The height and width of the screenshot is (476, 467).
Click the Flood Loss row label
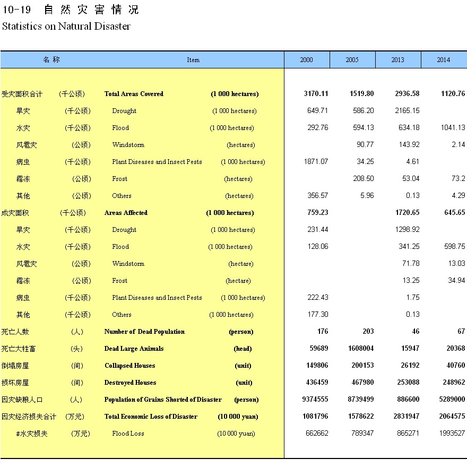click(128, 434)
